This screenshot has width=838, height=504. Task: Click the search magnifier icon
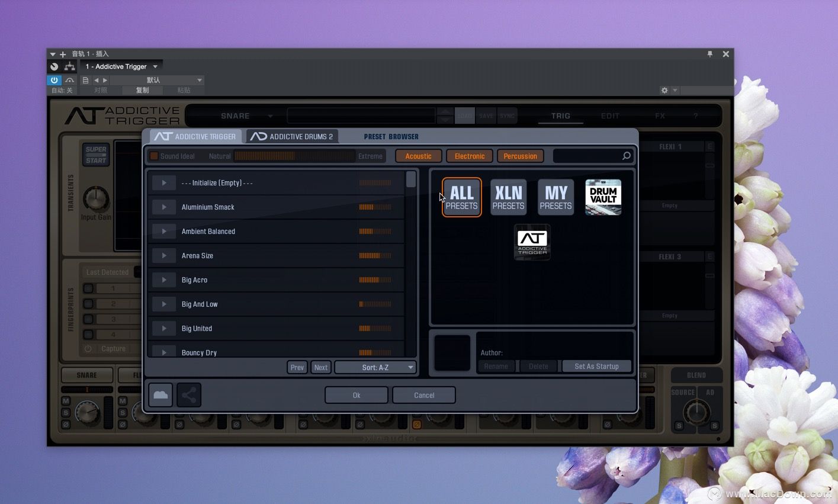(x=626, y=156)
